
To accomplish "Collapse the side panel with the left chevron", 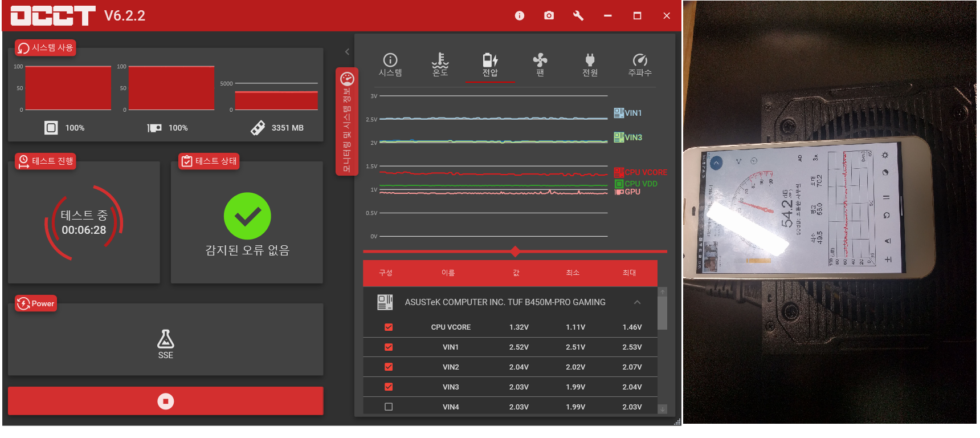I will click(x=348, y=52).
